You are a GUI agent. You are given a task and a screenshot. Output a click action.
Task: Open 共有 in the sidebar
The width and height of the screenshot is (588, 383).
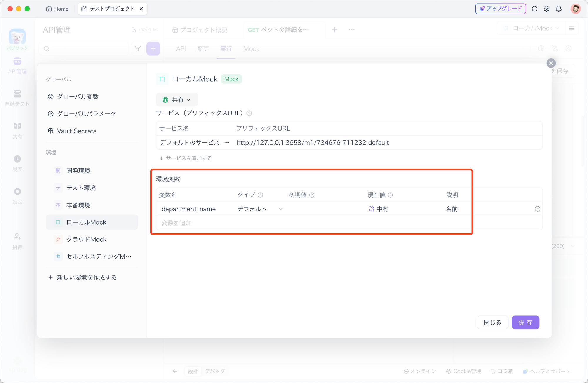point(17,131)
